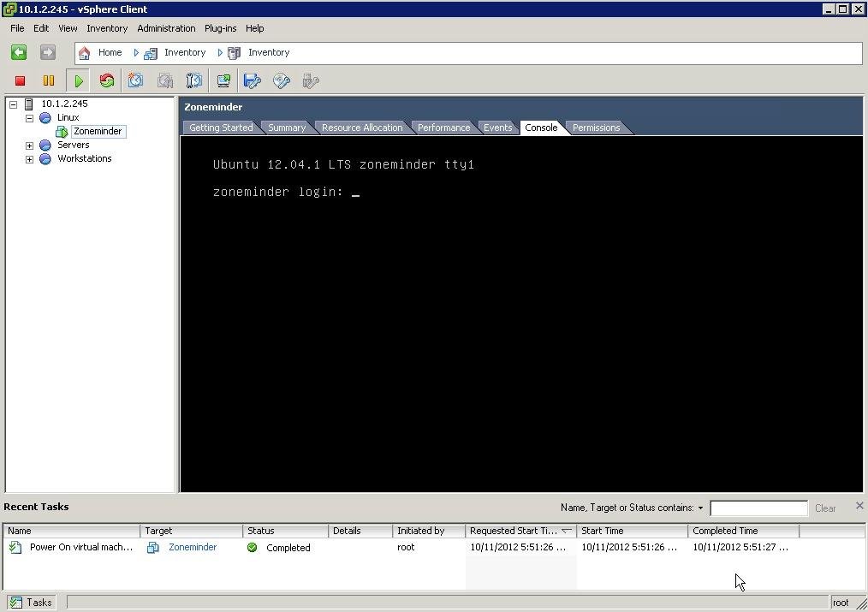Switch to the Resource Allocation tab
This screenshot has height=612, width=868.
click(x=362, y=128)
